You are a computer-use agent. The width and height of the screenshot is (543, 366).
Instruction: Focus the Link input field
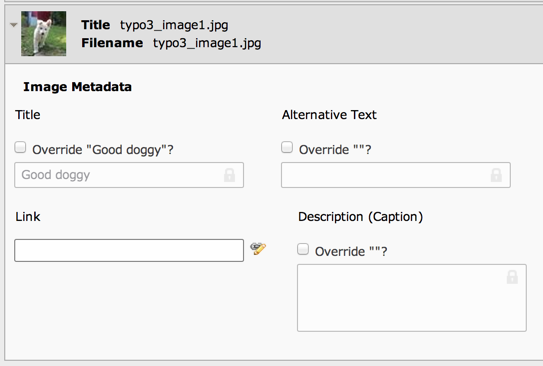pyautogui.click(x=129, y=250)
